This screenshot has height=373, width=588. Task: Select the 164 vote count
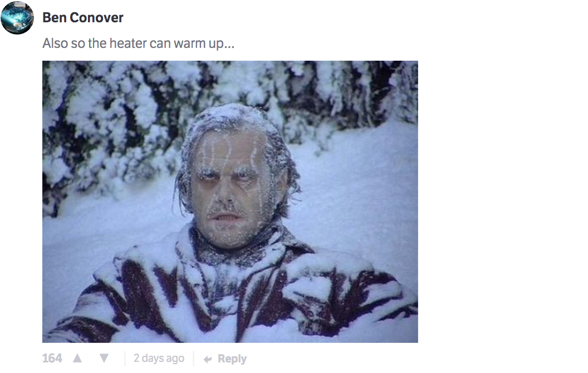[52, 359]
